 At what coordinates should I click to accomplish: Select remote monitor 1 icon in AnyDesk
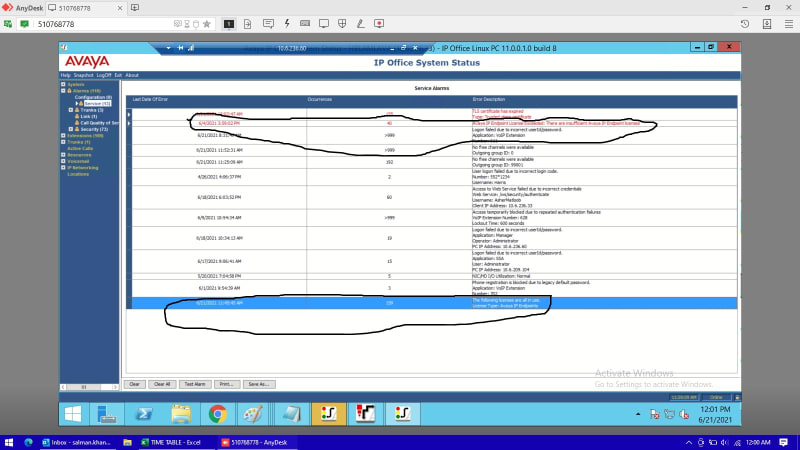[229, 23]
